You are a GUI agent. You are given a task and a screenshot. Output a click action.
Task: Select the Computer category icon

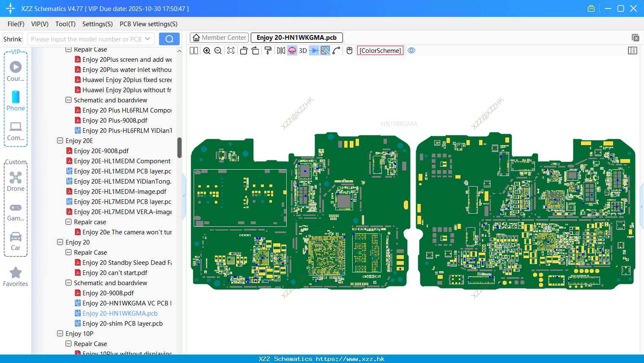[x=16, y=131]
